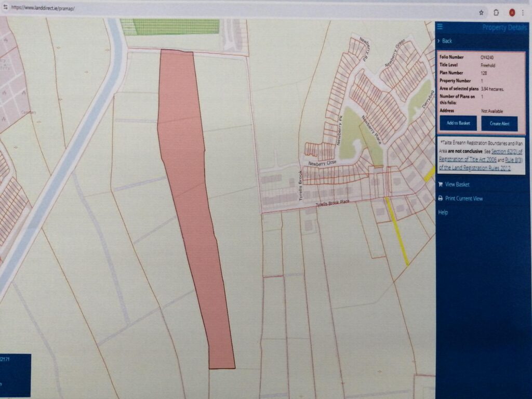Click the Back chevron arrow

pyautogui.click(x=439, y=41)
